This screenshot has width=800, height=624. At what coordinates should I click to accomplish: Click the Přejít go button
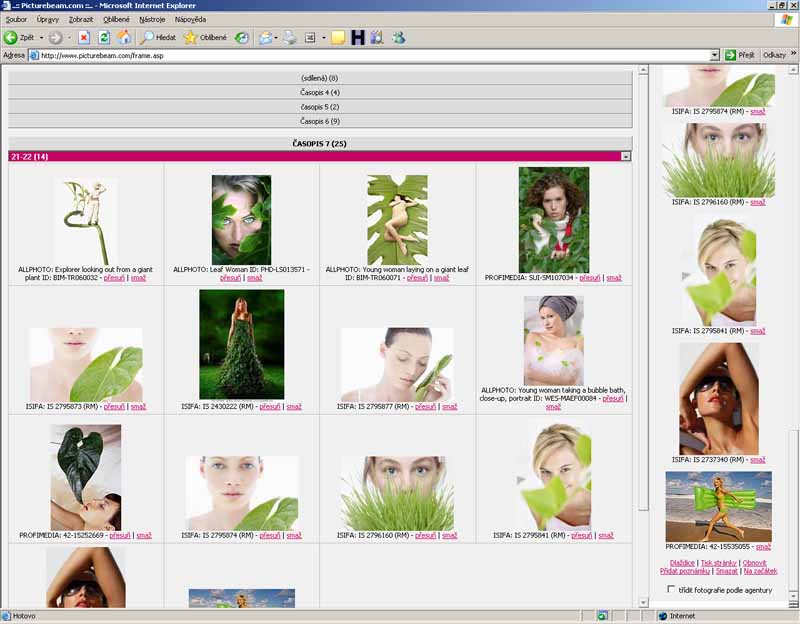pyautogui.click(x=740, y=55)
